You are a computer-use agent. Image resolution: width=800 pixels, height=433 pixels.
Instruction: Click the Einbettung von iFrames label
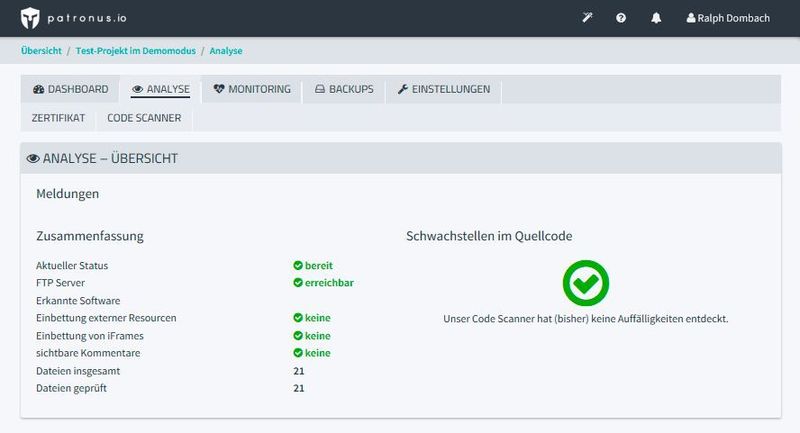click(90, 336)
